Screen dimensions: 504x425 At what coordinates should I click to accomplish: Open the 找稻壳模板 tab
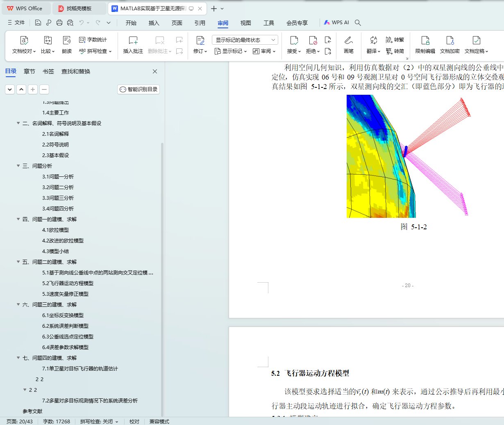pyautogui.click(x=79, y=8)
